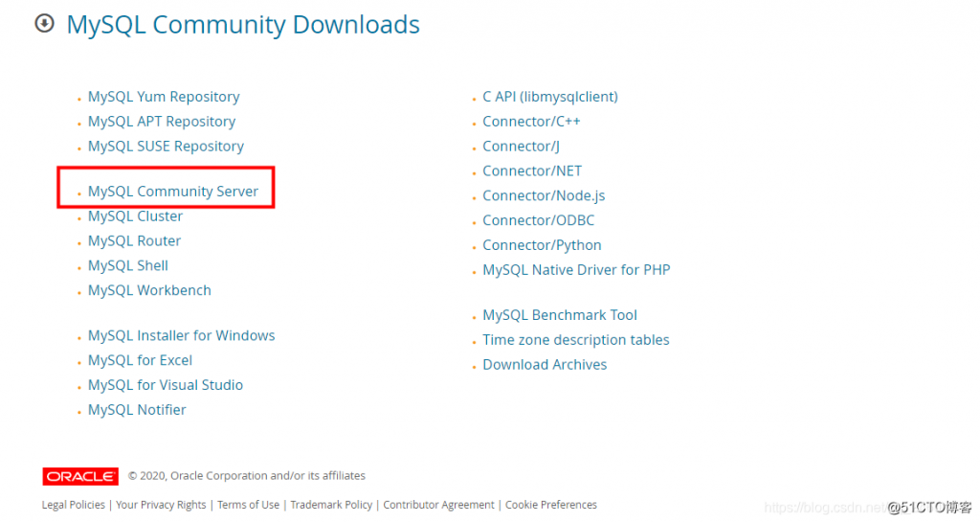
Task: Open MySQL Benchmark Tool link
Action: tap(560, 315)
